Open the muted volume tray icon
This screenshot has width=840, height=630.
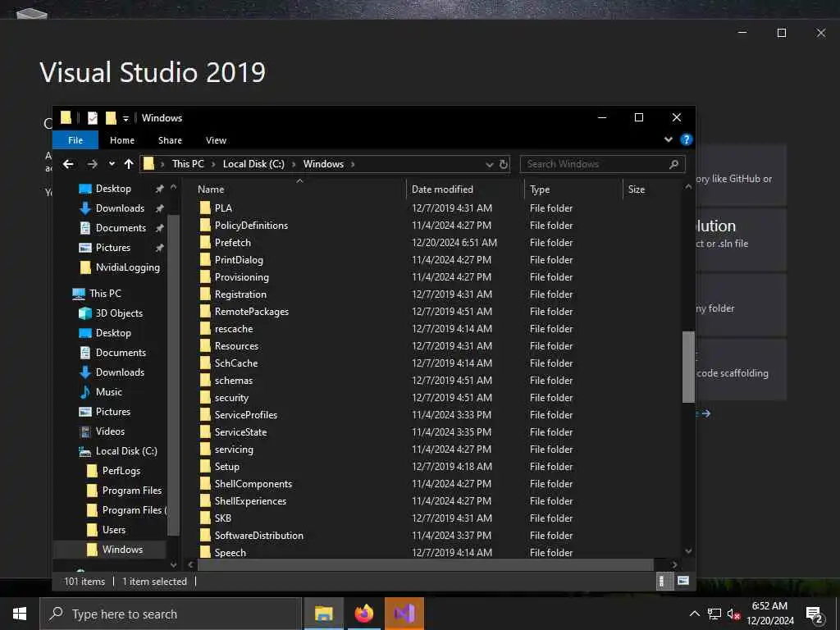[734, 614]
